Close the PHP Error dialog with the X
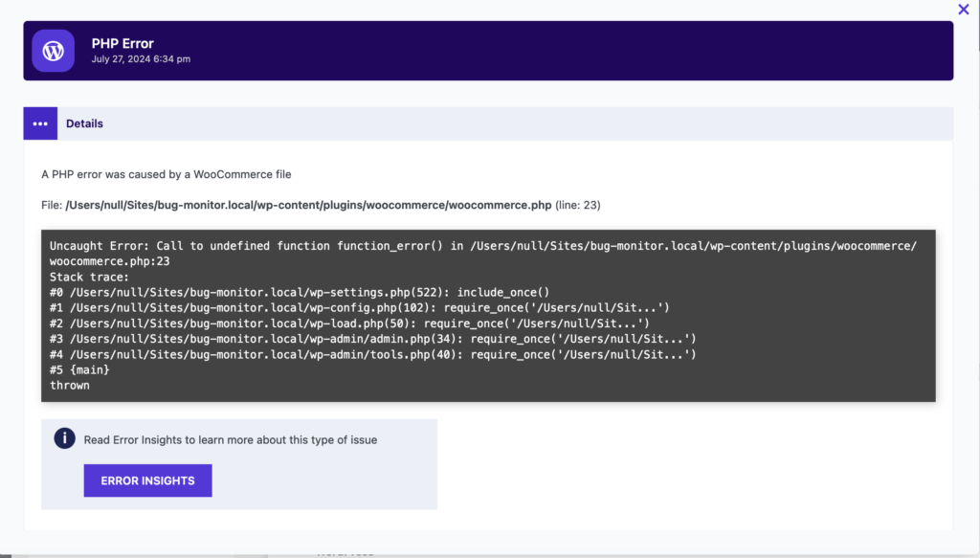The height and width of the screenshot is (558, 980). [x=963, y=10]
